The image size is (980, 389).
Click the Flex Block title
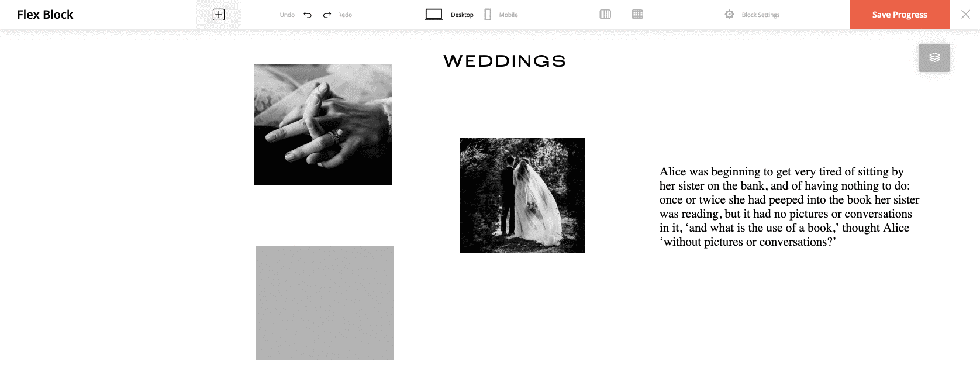click(45, 15)
